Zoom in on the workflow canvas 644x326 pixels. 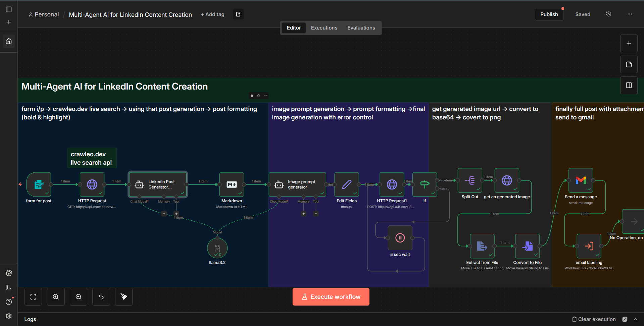(x=56, y=296)
